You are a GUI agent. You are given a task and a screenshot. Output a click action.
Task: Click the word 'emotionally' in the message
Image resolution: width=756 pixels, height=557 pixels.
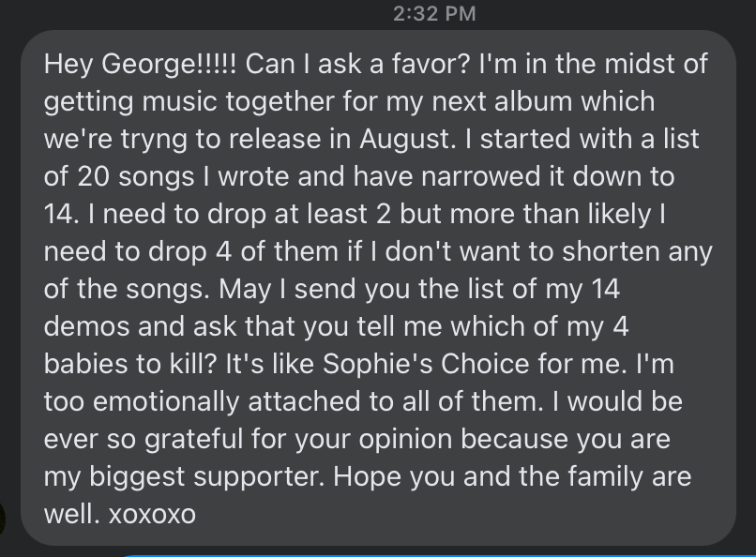coord(166,403)
